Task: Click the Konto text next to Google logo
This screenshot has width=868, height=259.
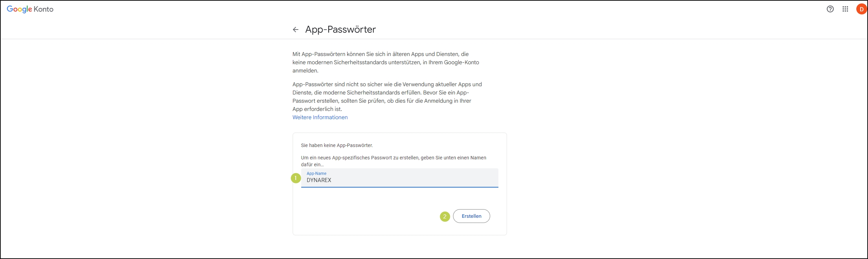Action: tap(44, 9)
